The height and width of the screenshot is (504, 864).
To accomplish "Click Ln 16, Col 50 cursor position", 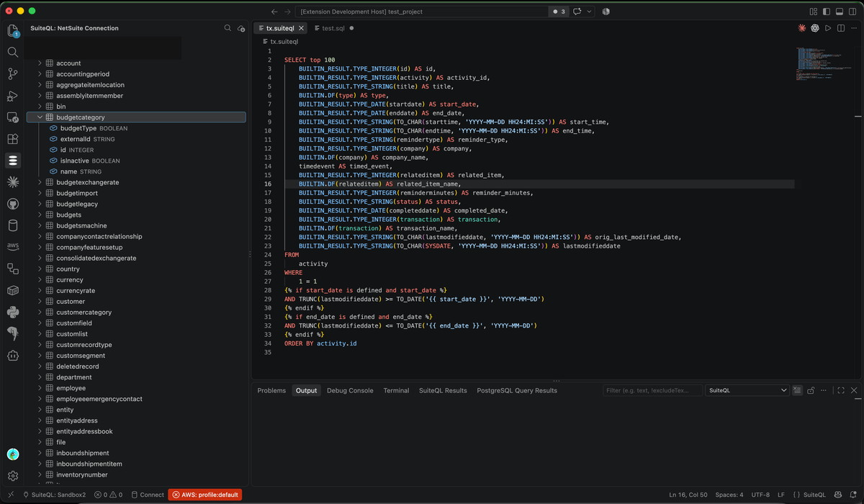I will point(688,495).
